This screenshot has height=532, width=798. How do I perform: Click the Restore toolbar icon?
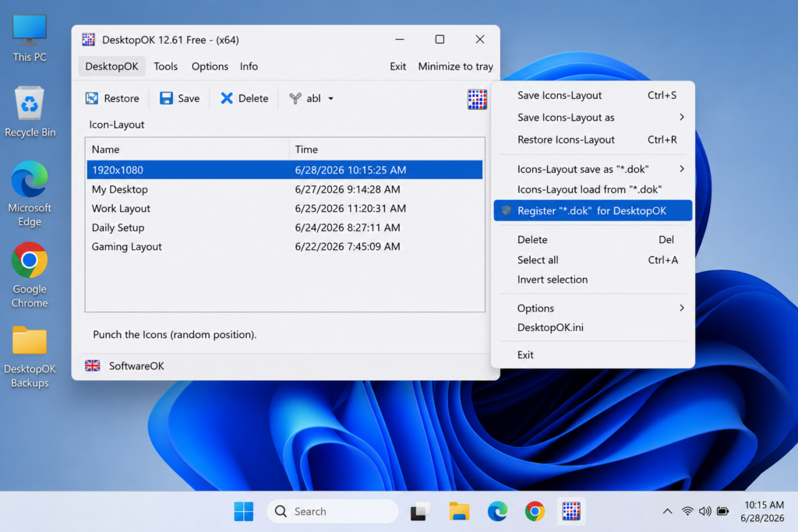[x=92, y=98]
